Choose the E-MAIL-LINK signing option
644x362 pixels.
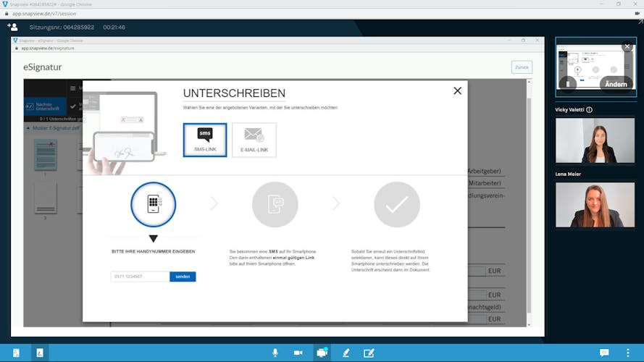click(x=254, y=140)
